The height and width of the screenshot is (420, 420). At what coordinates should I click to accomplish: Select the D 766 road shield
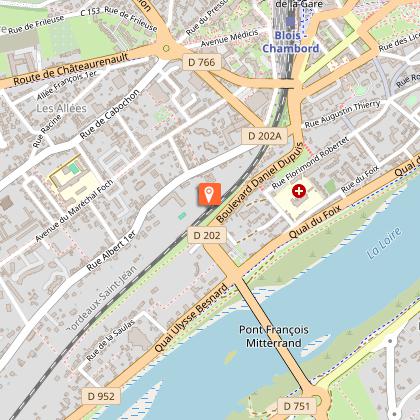pyautogui.click(x=202, y=62)
